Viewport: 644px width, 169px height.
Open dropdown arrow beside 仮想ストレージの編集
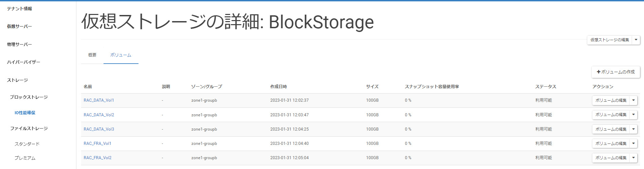click(x=636, y=40)
